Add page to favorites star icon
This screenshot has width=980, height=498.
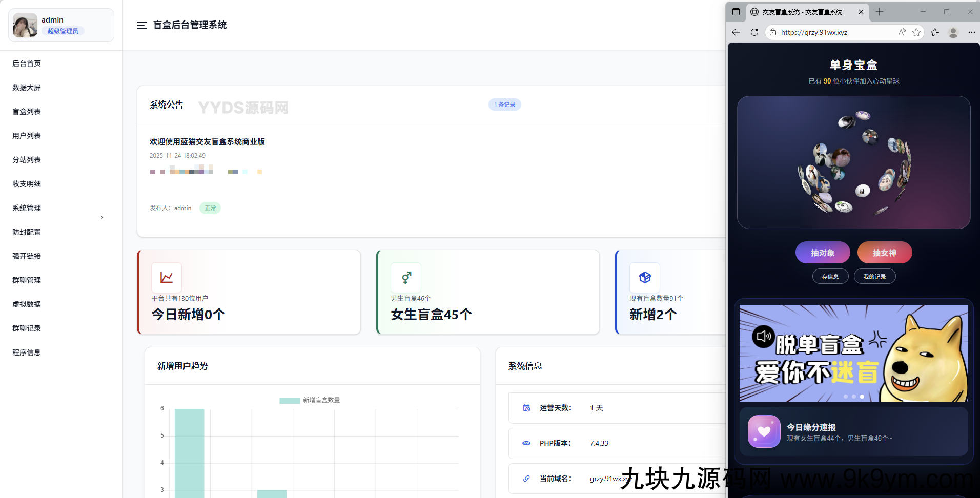(916, 32)
